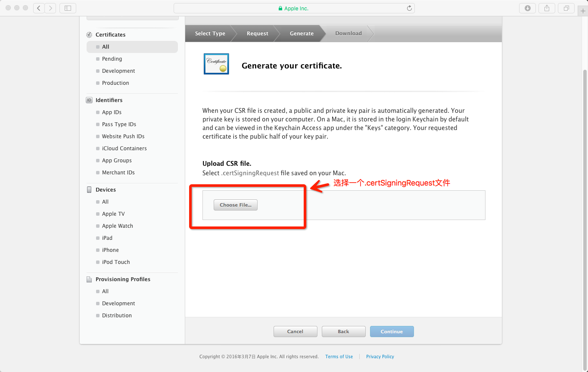
Task: Click the Devices section header
Action: 106,190
